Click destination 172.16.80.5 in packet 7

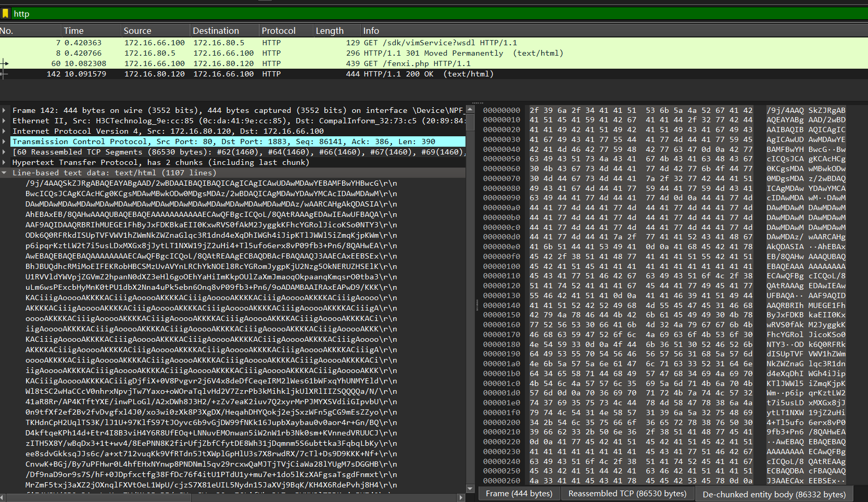click(219, 43)
